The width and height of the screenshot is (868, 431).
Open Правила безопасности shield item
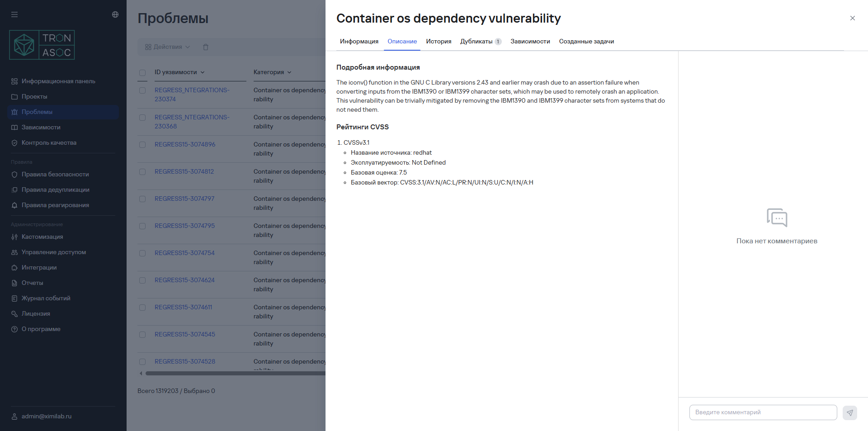coord(55,174)
